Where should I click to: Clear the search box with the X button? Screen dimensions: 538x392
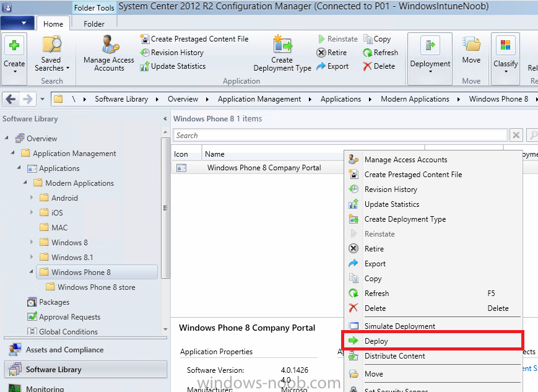click(x=516, y=135)
